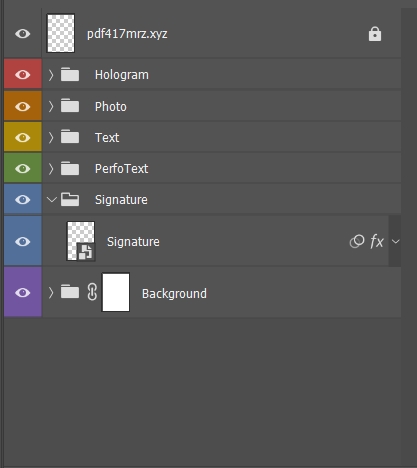Click the lock icon on pdf417mrz.xyz layer
Image resolution: width=417 pixels, height=468 pixels.
pyautogui.click(x=375, y=34)
